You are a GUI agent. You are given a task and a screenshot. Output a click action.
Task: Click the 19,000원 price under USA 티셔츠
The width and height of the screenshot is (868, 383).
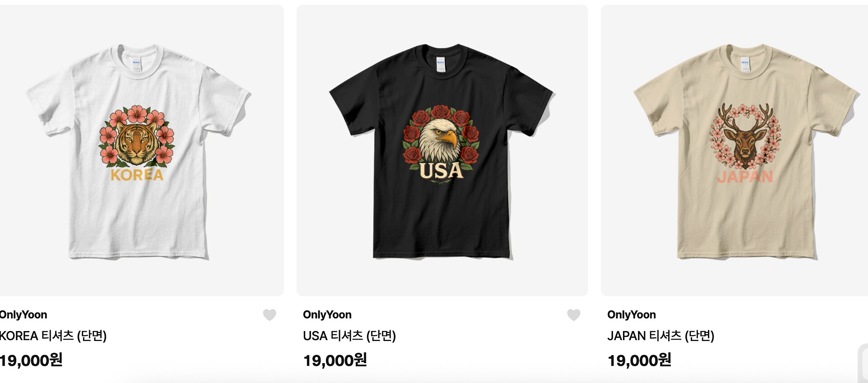[335, 360]
